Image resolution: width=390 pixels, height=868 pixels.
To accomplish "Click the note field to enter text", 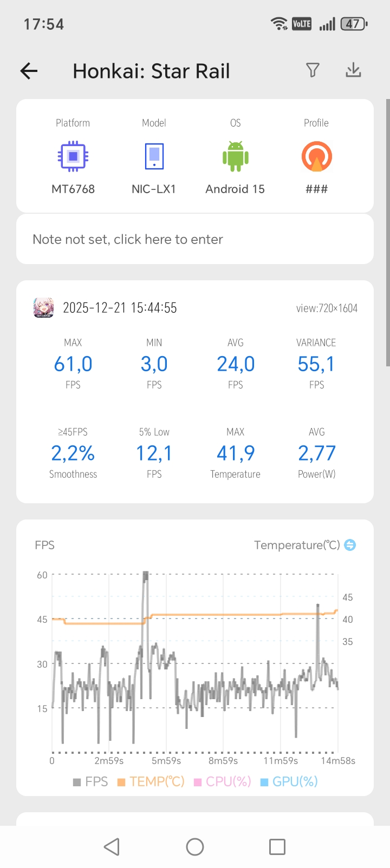I will [x=195, y=239].
